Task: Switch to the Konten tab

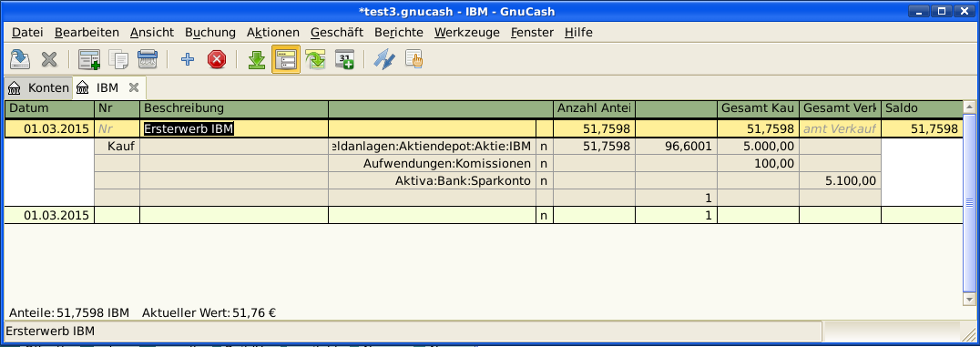Action: pos(38,87)
